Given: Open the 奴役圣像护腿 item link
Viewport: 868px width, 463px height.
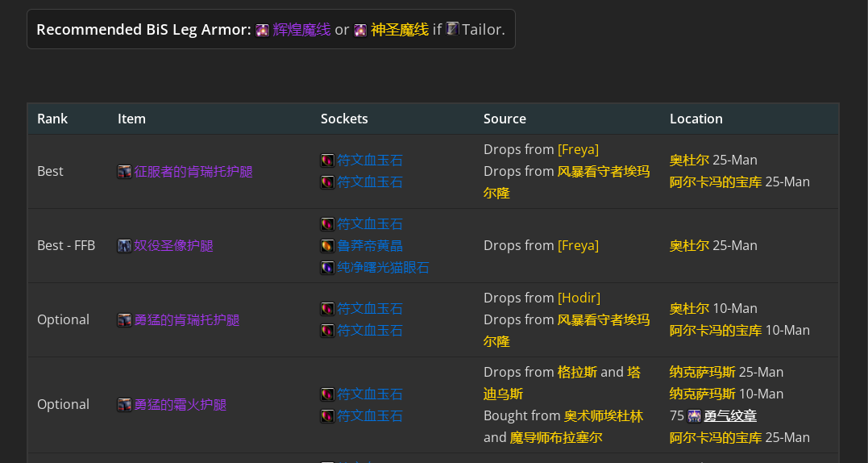Looking at the screenshot, I should 173,246.
